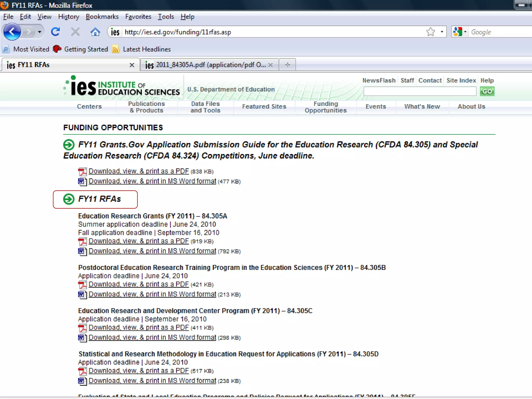Expand the address bar URL dropdown
Image resolution: width=532 pixels, height=399 pixels.
click(x=442, y=32)
